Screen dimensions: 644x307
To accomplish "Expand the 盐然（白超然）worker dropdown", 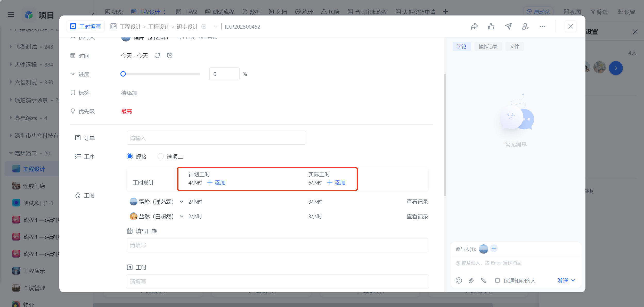I will click(x=182, y=216).
